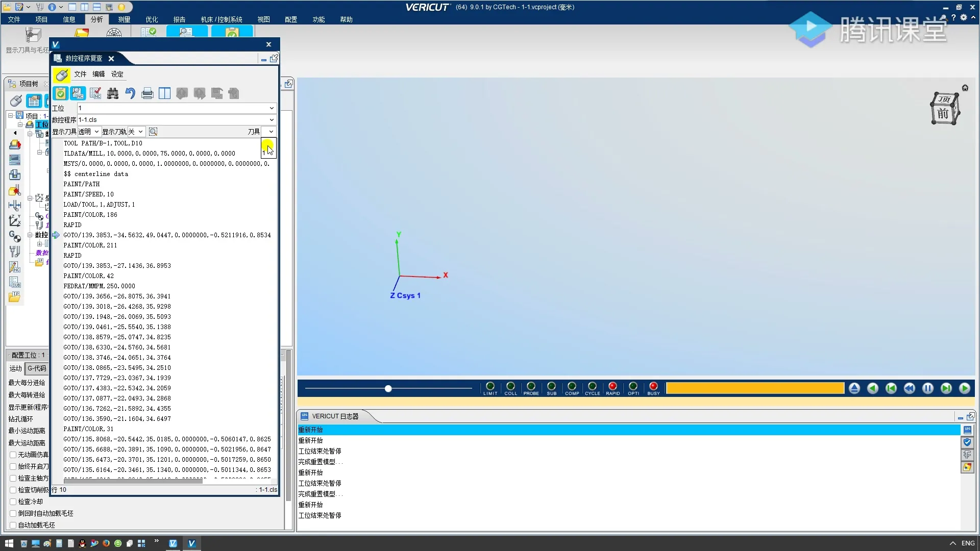980x551 pixels.
Task: Open the 机床/控制系统 menu
Action: click(221, 19)
